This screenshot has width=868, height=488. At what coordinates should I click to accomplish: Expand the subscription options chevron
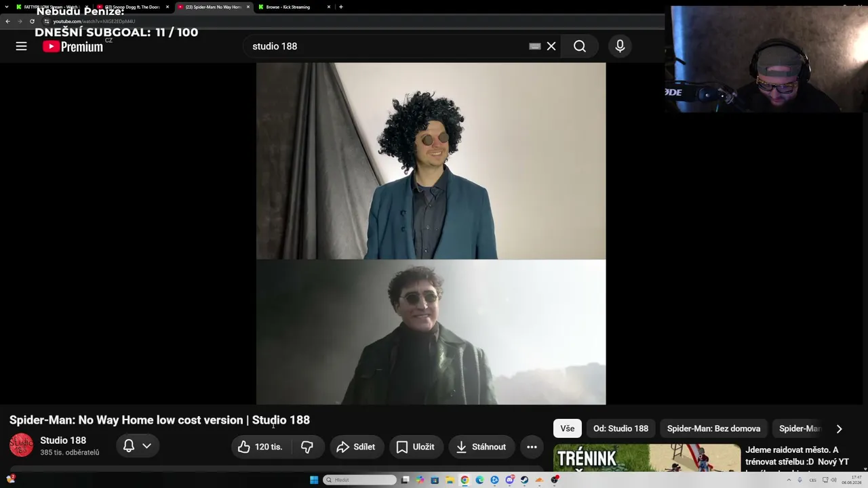(146, 446)
